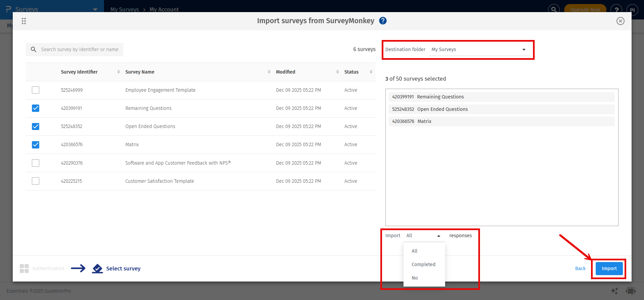Image resolution: width=644 pixels, height=300 pixels.
Task: Sort by Survey Identifier using its sort arrows
Action: (x=118, y=72)
